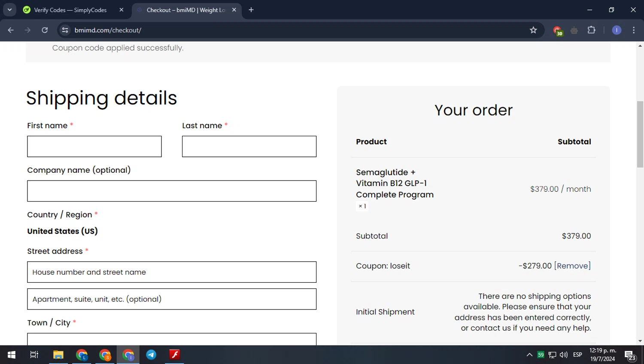
Task: Go back to the previous page
Action: click(11, 30)
